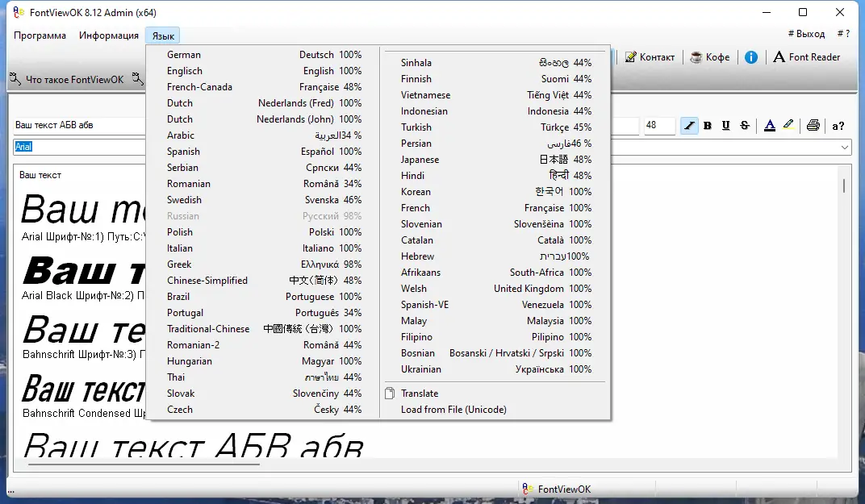Image resolution: width=865 pixels, height=504 pixels.
Task: Select Turkish Türkçe language
Action: coord(496,127)
